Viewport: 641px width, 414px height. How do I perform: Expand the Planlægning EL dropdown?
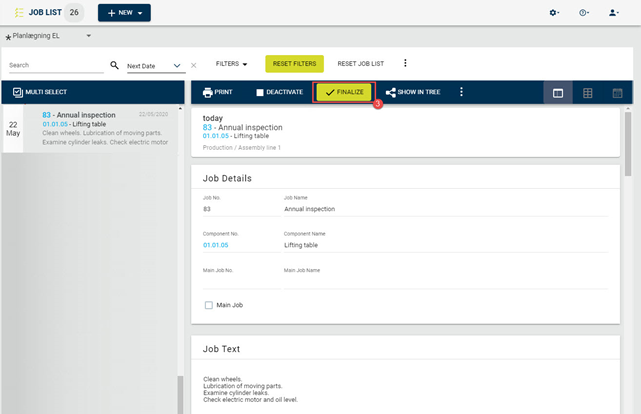48,36
